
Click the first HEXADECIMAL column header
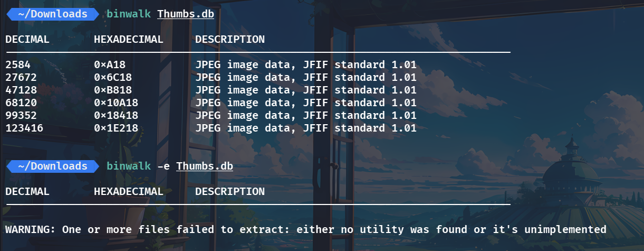click(x=129, y=40)
